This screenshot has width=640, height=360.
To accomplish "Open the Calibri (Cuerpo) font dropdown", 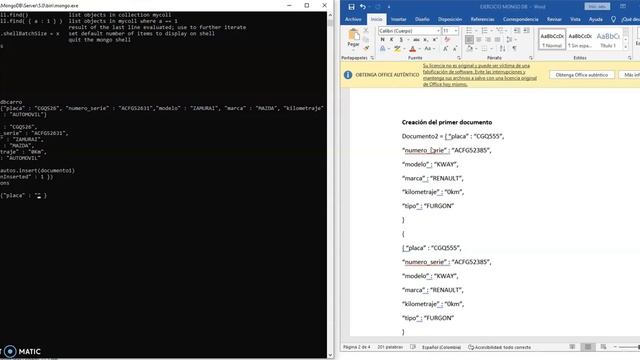I will coord(438,31).
